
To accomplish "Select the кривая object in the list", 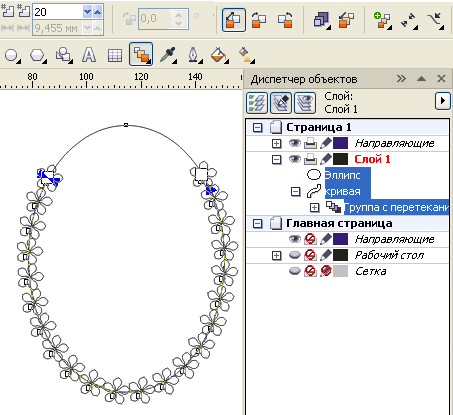I will [x=343, y=191].
